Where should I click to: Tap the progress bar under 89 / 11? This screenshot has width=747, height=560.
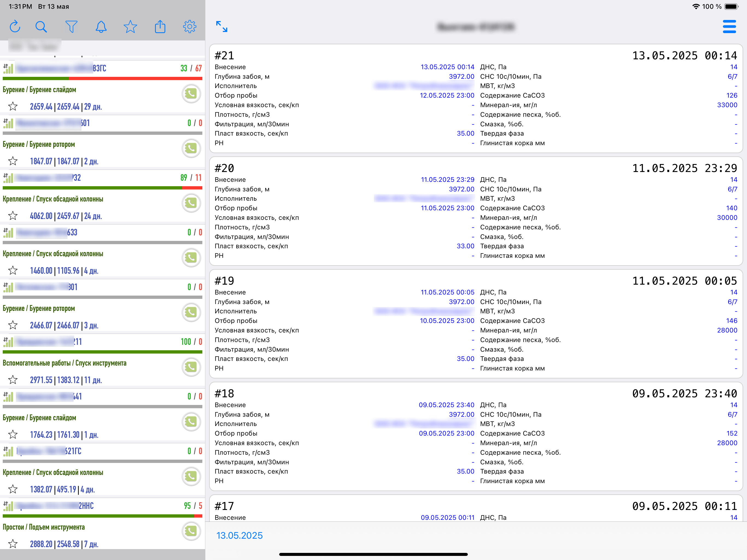[x=102, y=188]
